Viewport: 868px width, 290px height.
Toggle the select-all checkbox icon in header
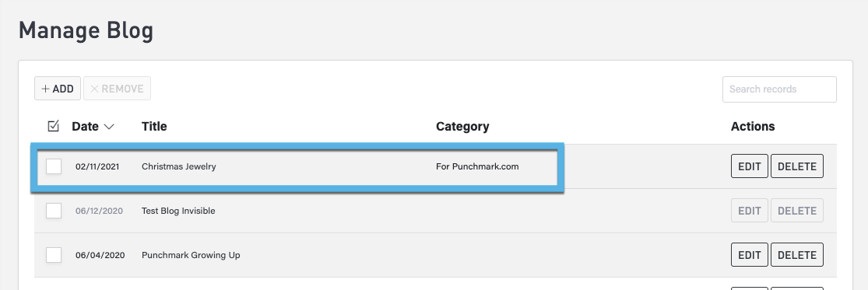[x=53, y=127]
